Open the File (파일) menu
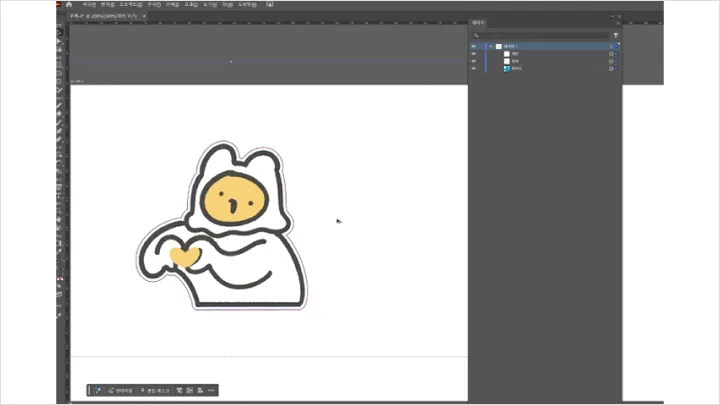The width and height of the screenshot is (720, 405). click(x=89, y=5)
